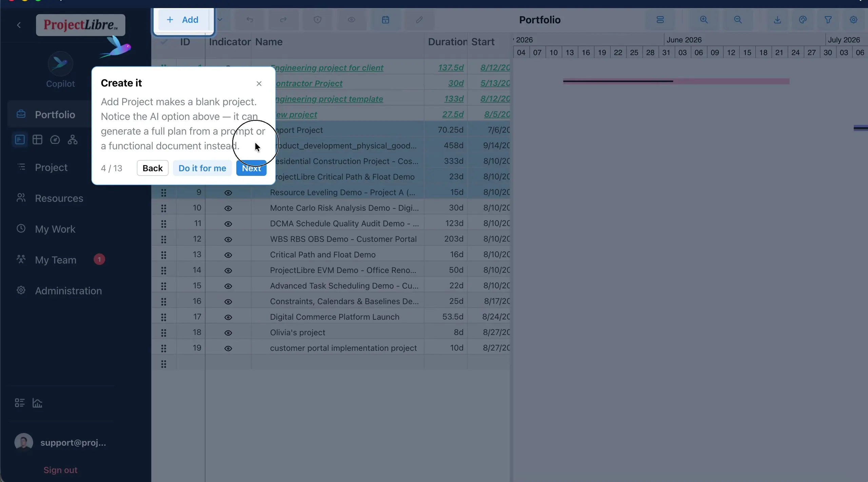Viewport: 868px width, 482px height.
Task: Toggle eye for Olivia's project row
Action: tap(228, 333)
